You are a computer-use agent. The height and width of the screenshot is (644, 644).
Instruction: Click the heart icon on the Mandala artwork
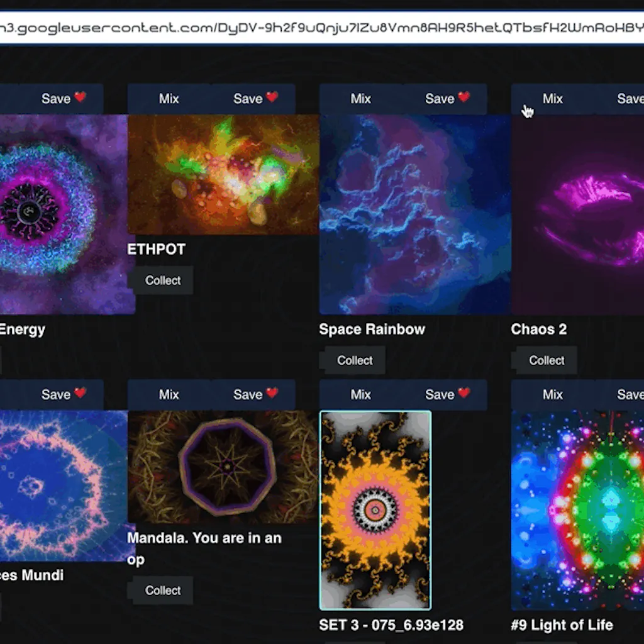point(273,394)
